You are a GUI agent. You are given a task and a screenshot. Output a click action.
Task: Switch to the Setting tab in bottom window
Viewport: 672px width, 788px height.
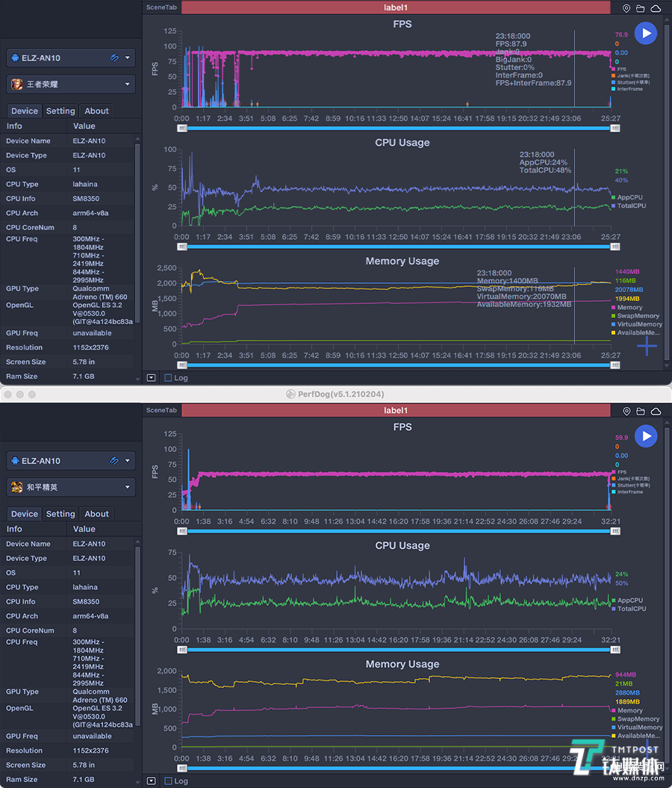(x=60, y=514)
